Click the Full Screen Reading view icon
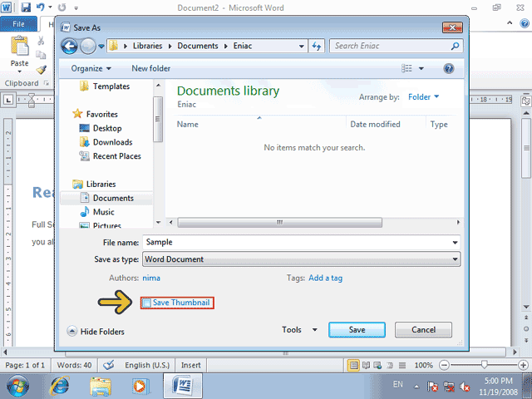The height and width of the screenshot is (399, 532). [x=366, y=366]
